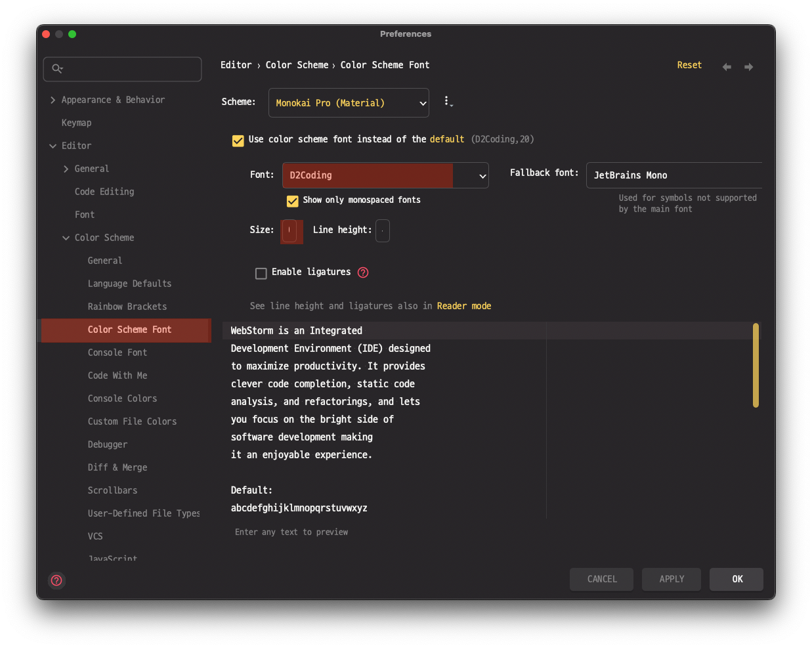Open VCS color settings
Viewport: 812px width, 648px height.
click(95, 536)
